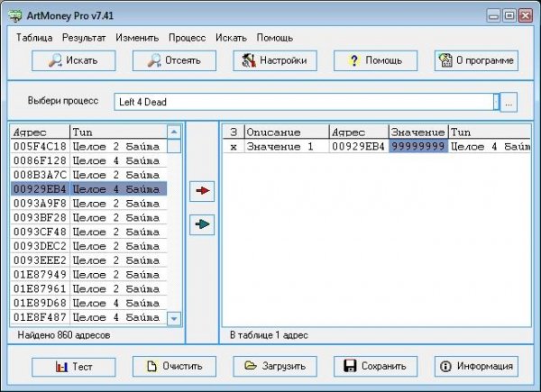The image size is (541, 392).
Task: Open Настройки settings button
Action: point(275,60)
